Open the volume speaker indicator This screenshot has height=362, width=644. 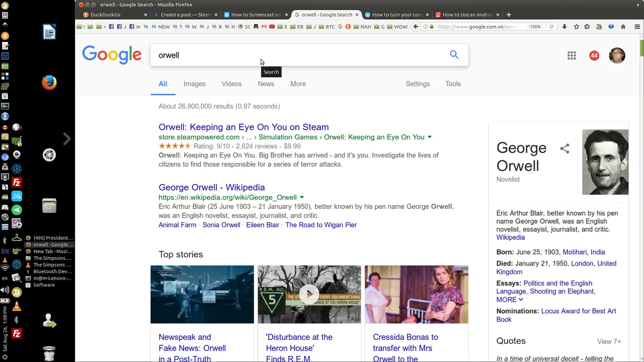(5, 290)
